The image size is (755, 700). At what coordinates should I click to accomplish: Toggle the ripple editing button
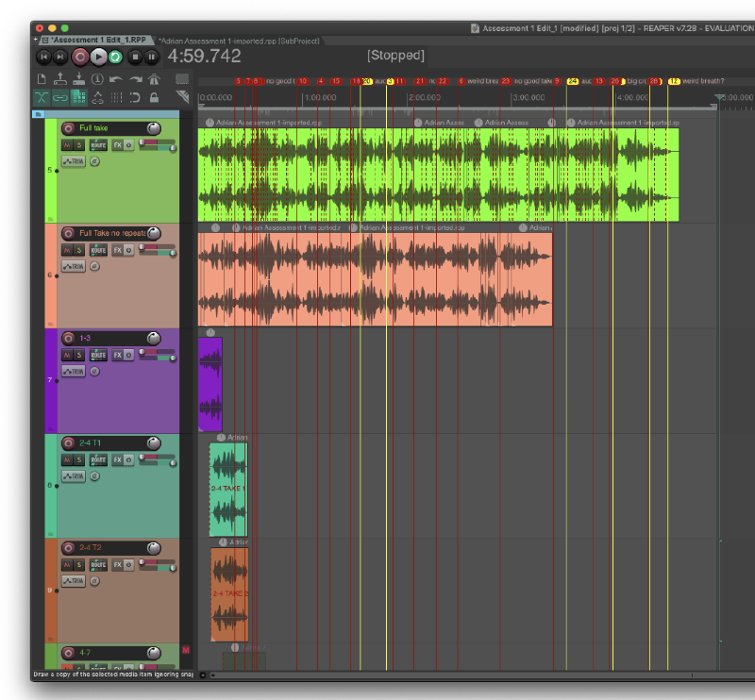[79, 98]
